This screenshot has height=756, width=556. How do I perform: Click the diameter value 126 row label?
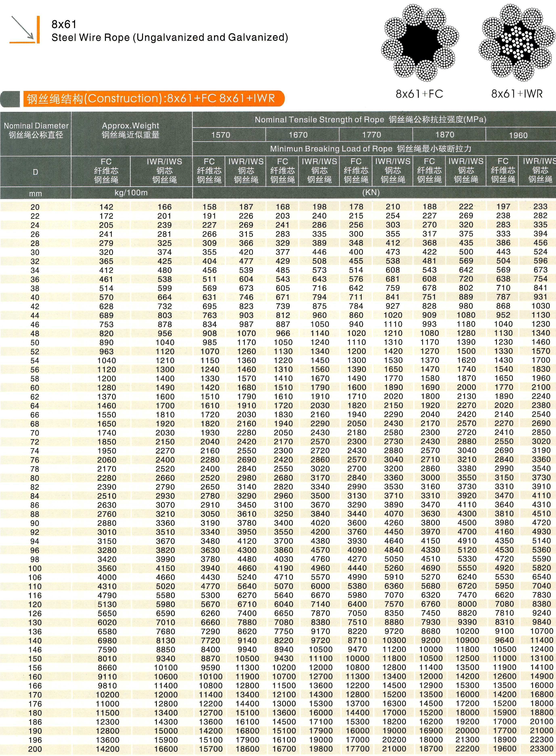point(35,614)
